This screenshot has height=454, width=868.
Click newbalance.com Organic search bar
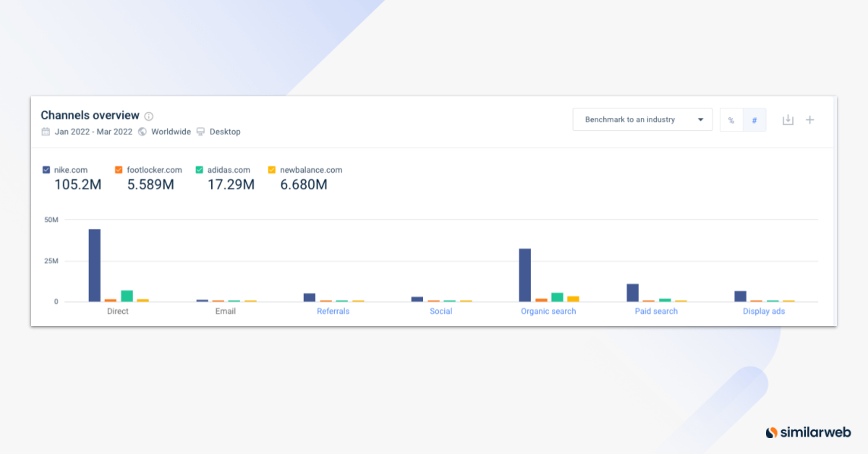coord(573,299)
